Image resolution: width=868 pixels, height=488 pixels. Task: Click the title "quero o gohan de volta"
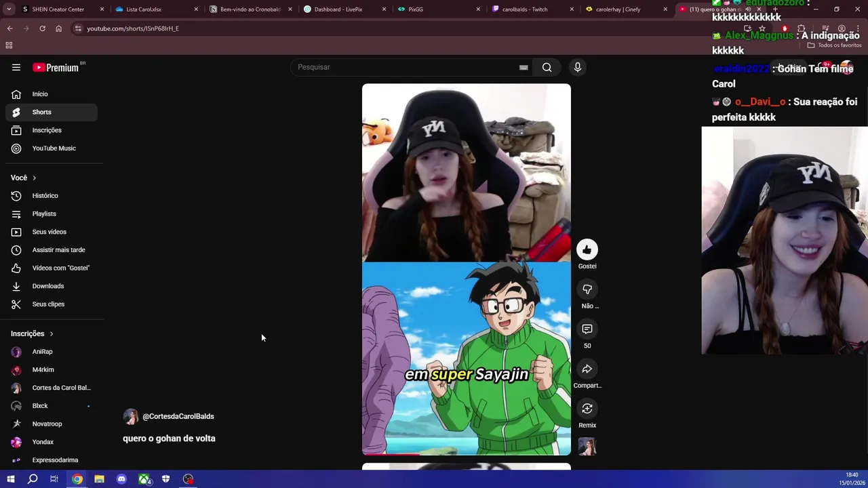(x=169, y=439)
